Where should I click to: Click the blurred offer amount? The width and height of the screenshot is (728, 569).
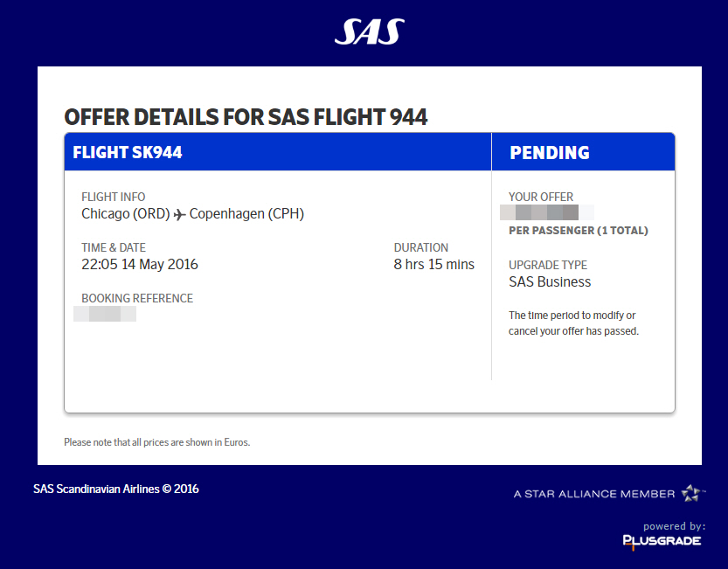click(x=546, y=212)
